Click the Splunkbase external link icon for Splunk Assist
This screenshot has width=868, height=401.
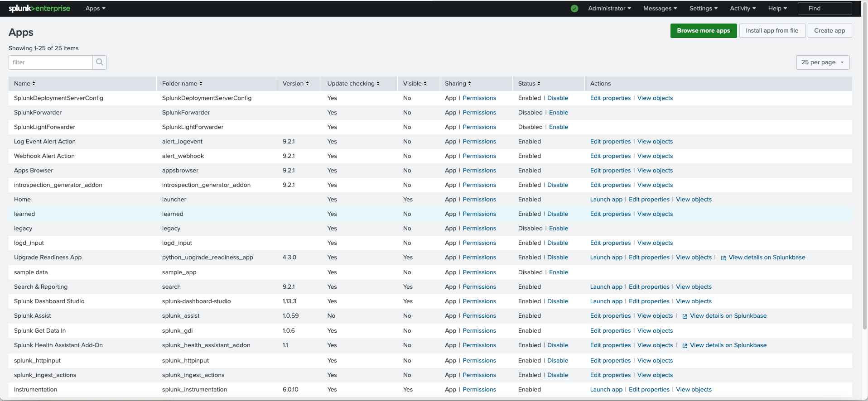pyautogui.click(x=685, y=316)
